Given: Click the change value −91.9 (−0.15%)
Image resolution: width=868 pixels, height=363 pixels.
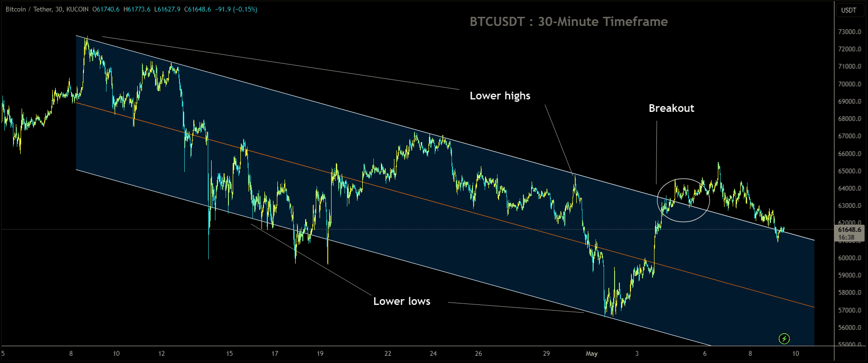Looking at the screenshot, I should (x=236, y=9).
